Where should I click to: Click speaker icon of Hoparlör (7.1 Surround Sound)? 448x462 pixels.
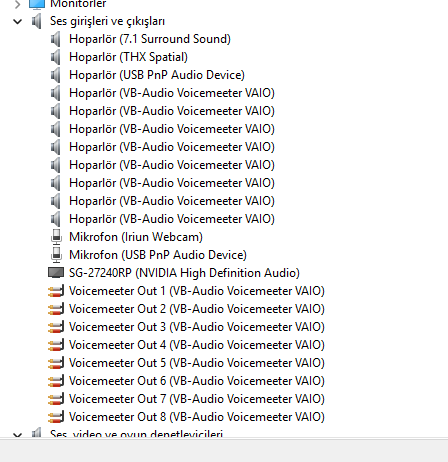pyautogui.click(x=56, y=39)
